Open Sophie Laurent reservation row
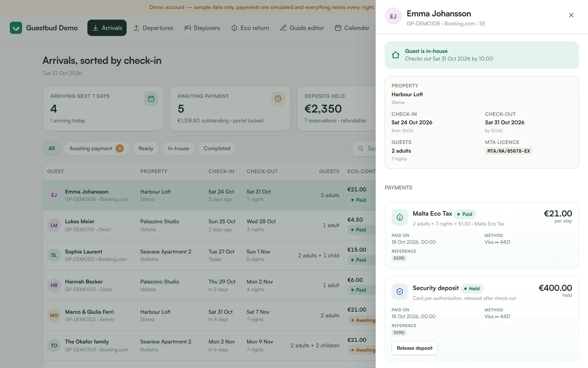 [x=209, y=255]
